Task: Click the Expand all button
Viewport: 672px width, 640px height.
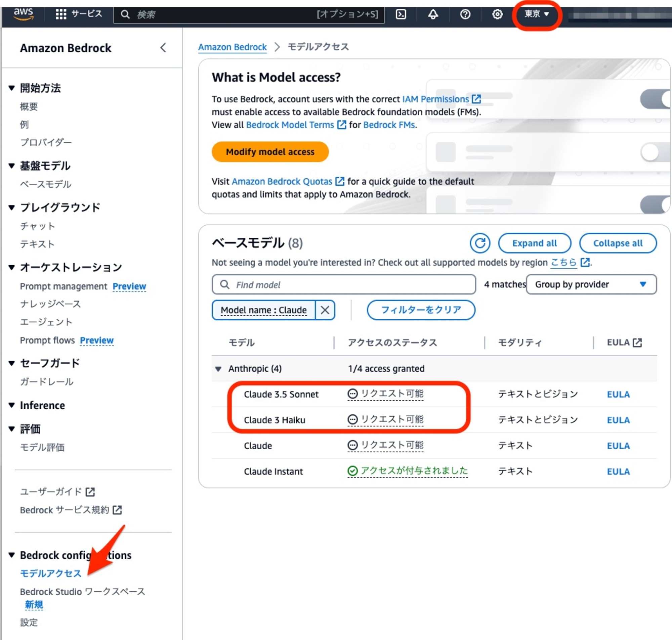Action: pos(535,243)
